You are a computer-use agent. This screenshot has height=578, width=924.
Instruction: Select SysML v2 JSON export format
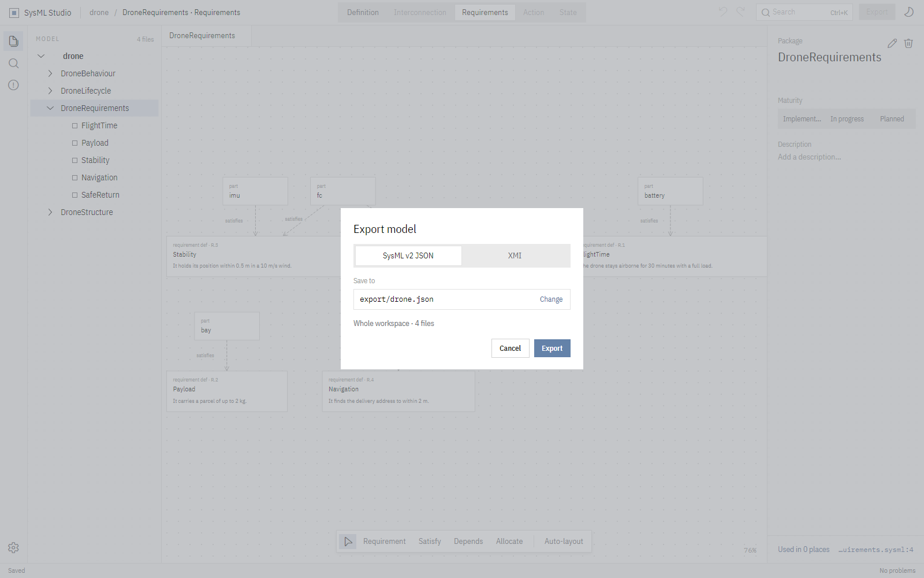(x=408, y=255)
